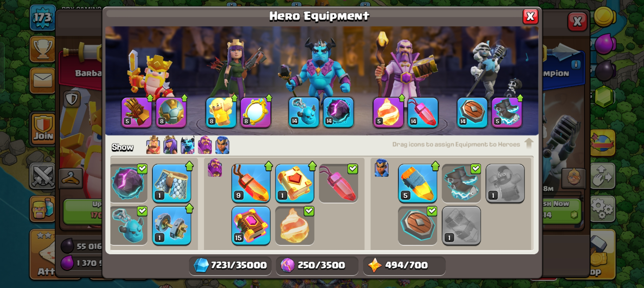Tap the starry ore 494/700 counter
Screen dimensions: 644x288
[x=404, y=265]
